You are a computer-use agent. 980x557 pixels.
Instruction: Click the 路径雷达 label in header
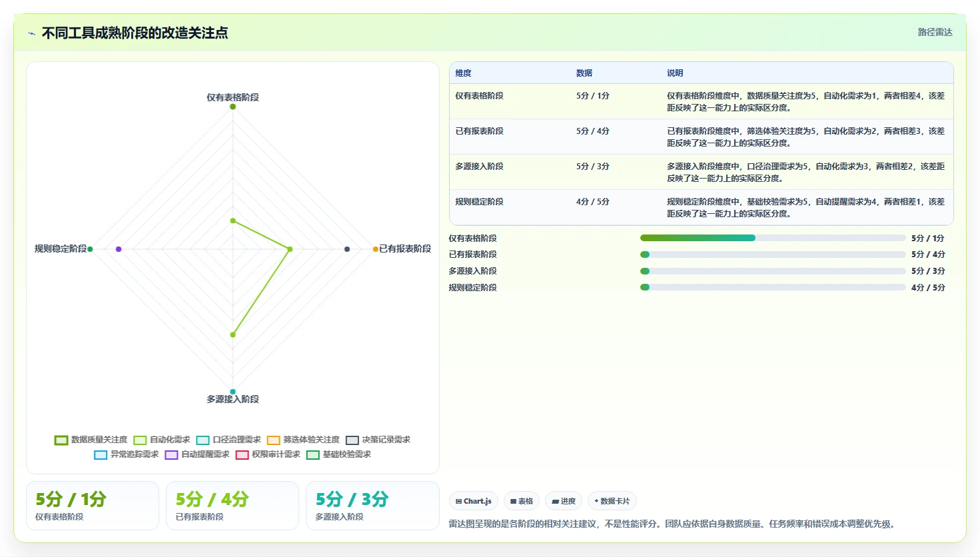tap(935, 32)
